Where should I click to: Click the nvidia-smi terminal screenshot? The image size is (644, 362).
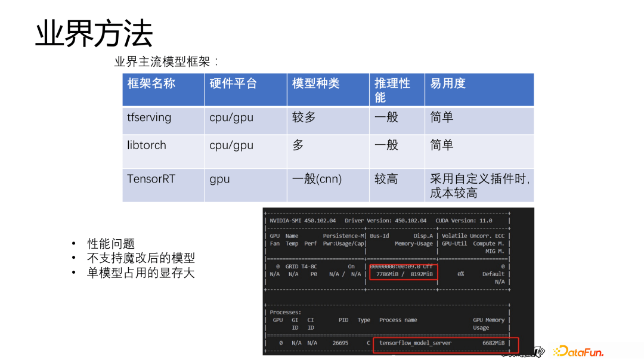398,281
